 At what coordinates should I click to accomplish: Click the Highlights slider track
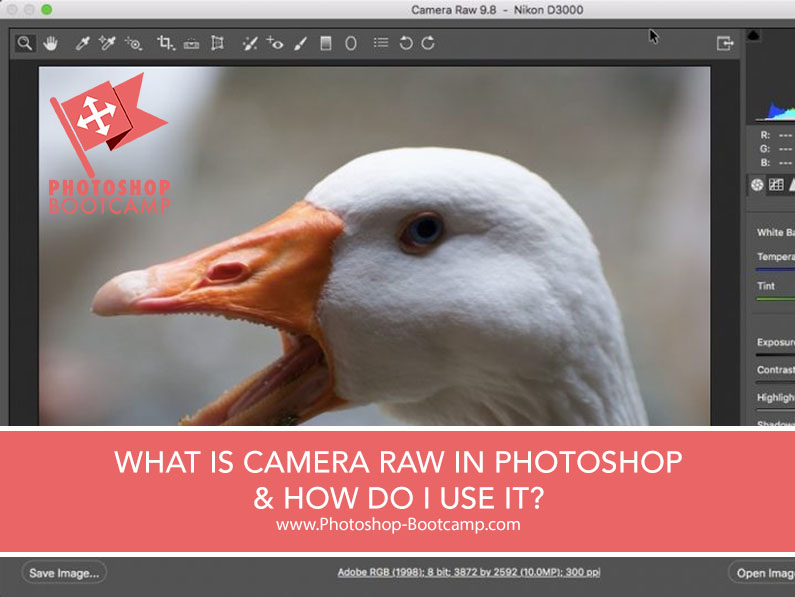tap(775, 409)
